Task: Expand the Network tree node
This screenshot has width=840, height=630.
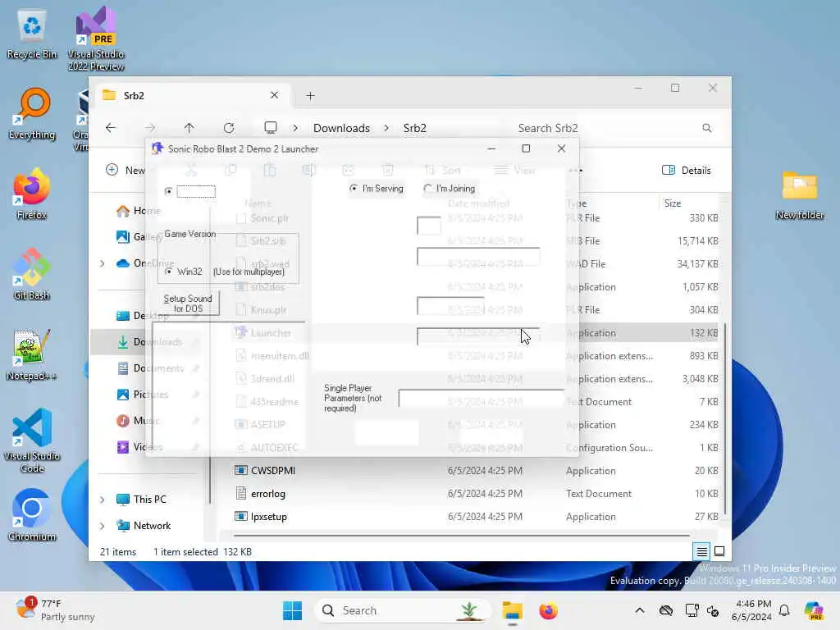Action: [x=103, y=526]
